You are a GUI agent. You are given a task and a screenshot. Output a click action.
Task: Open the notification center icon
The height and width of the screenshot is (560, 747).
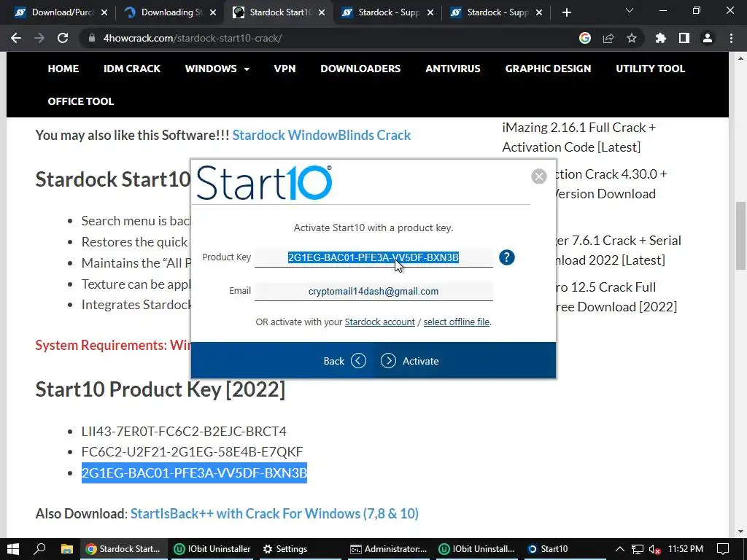(723, 549)
